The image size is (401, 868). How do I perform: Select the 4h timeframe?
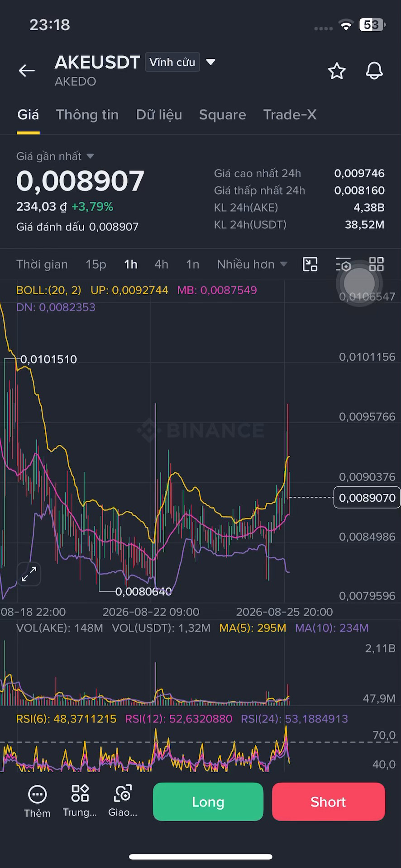click(162, 264)
